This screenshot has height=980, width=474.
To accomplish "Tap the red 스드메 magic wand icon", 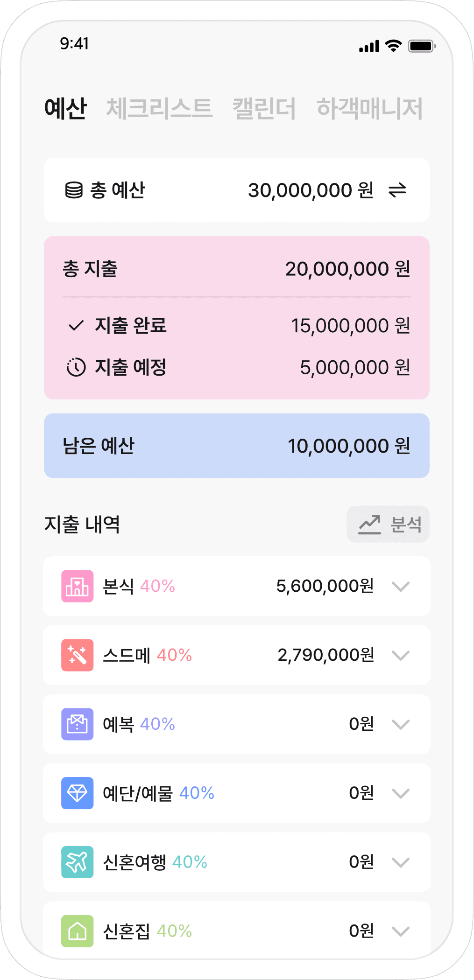I will click(78, 655).
